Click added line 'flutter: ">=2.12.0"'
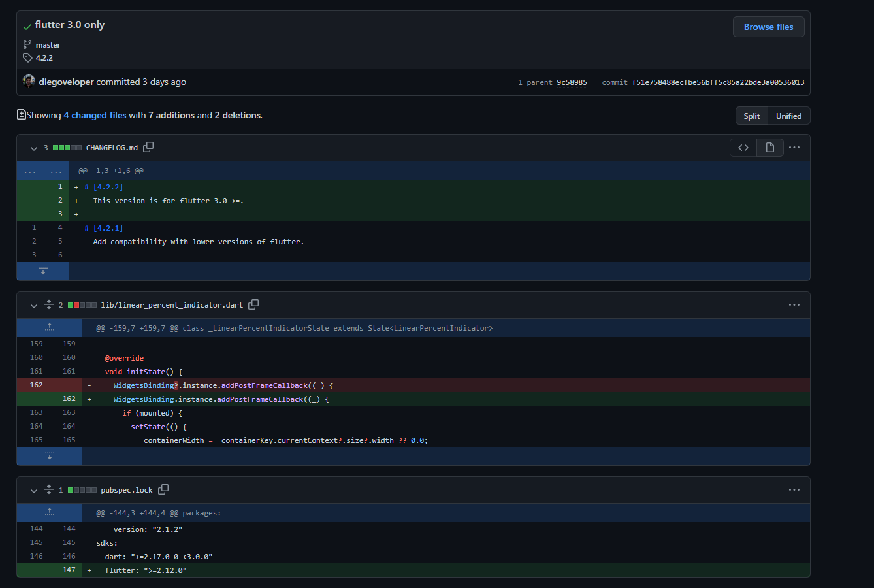The height and width of the screenshot is (588, 874). click(x=146, y=570)
